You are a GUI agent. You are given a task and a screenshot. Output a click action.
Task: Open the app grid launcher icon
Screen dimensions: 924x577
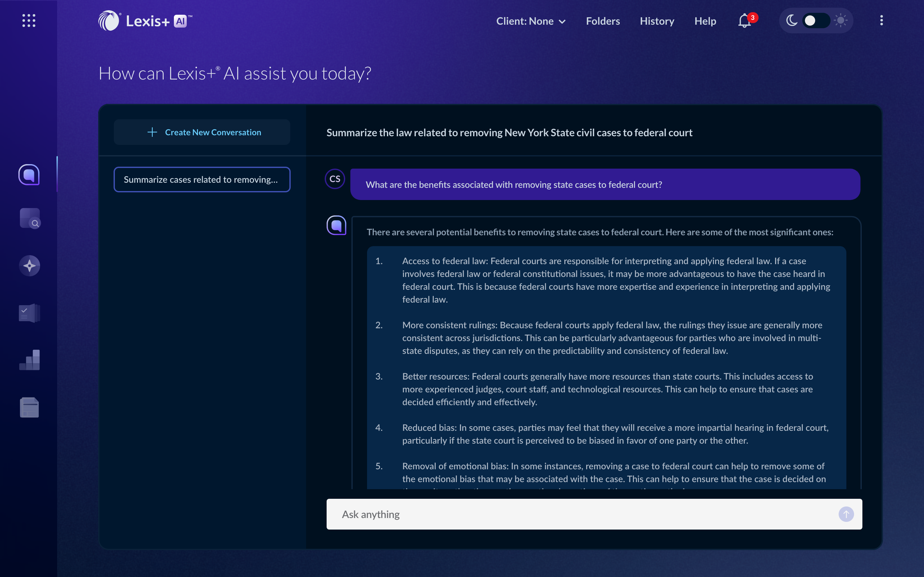(x=29, y=21)
